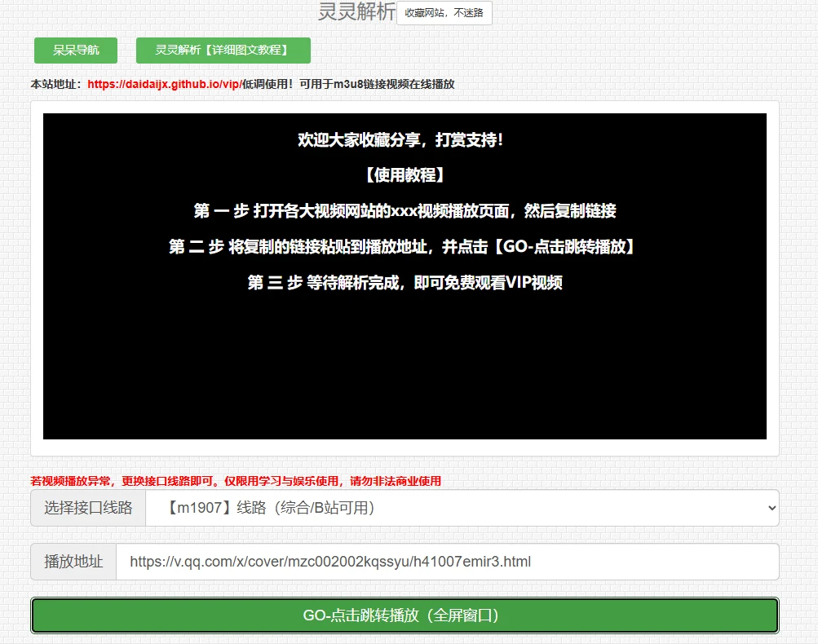Image resolution: width=818 pixels, height=644 pixels.
Task: Click the 本站地址 label text
Action: (x=55, y=84)
